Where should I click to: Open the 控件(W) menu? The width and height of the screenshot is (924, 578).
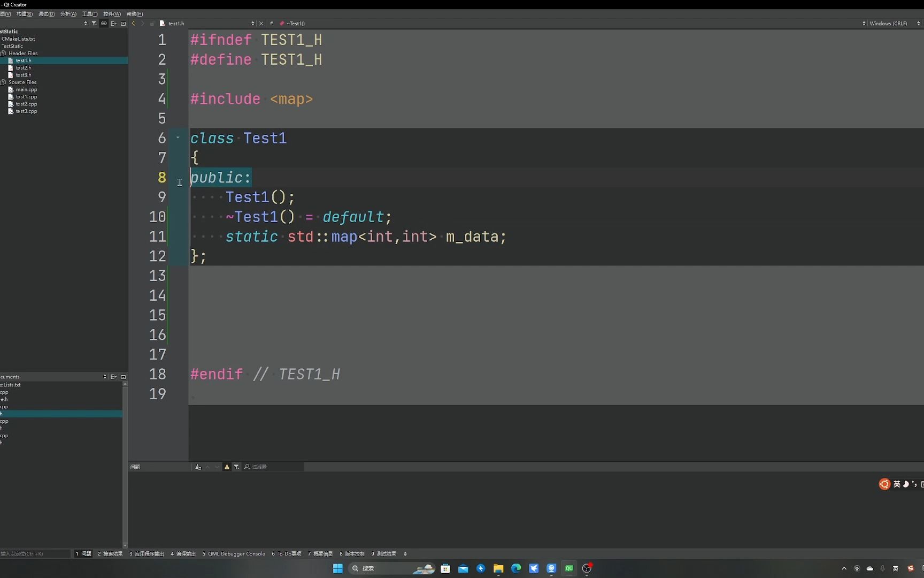point(112,14)
